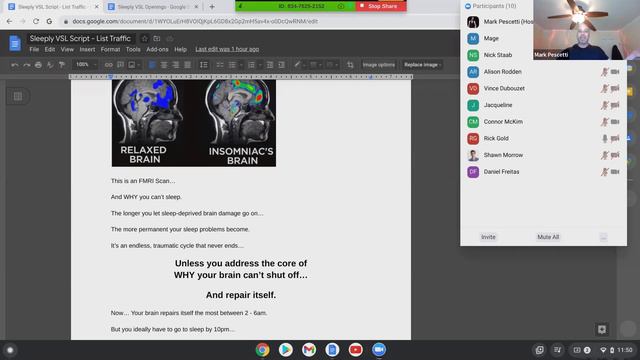640x360 pixels.
Task: Open the border dash dropdown
Action: [331, 64]
